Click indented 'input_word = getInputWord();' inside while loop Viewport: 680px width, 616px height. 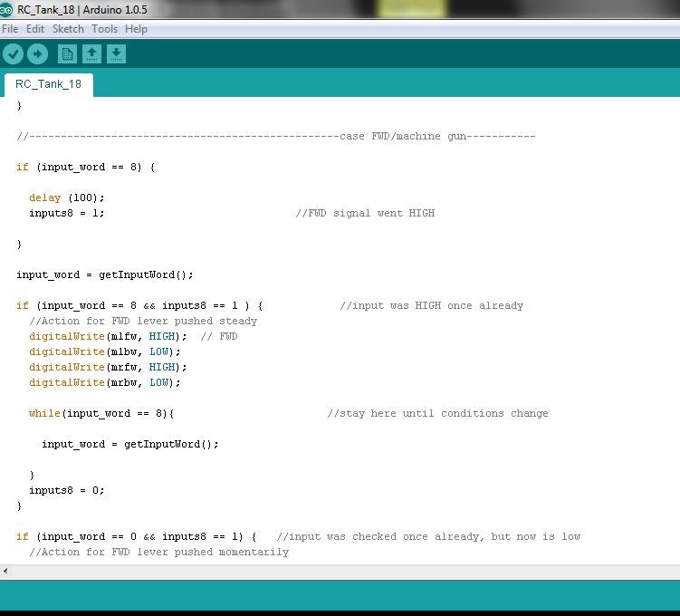click(130, 444)
